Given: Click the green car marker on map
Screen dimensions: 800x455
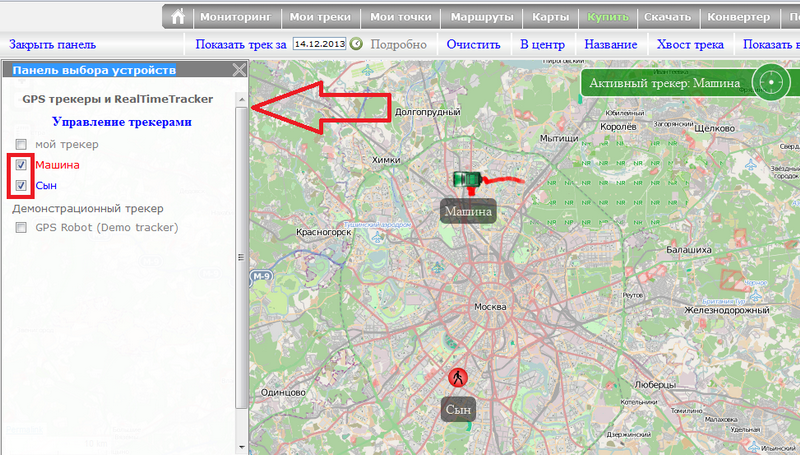Looking at the screenshot, I should 466,179.
